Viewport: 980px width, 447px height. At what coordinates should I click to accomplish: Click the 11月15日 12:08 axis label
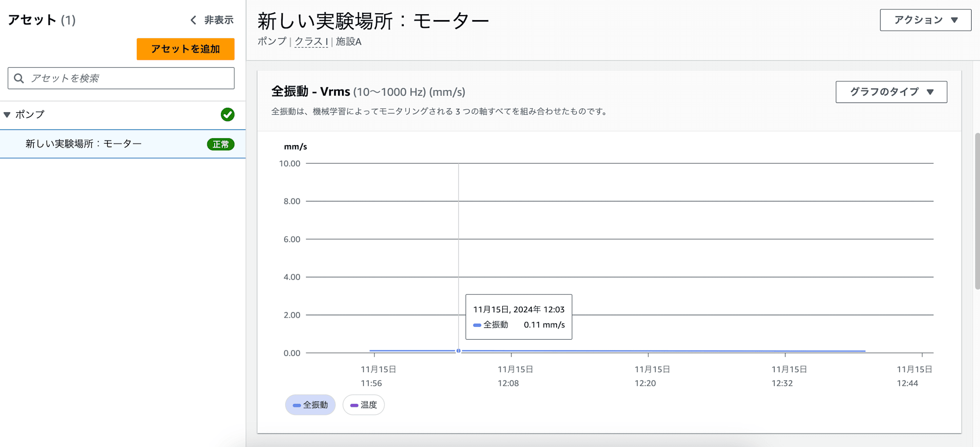click(515, 376)
